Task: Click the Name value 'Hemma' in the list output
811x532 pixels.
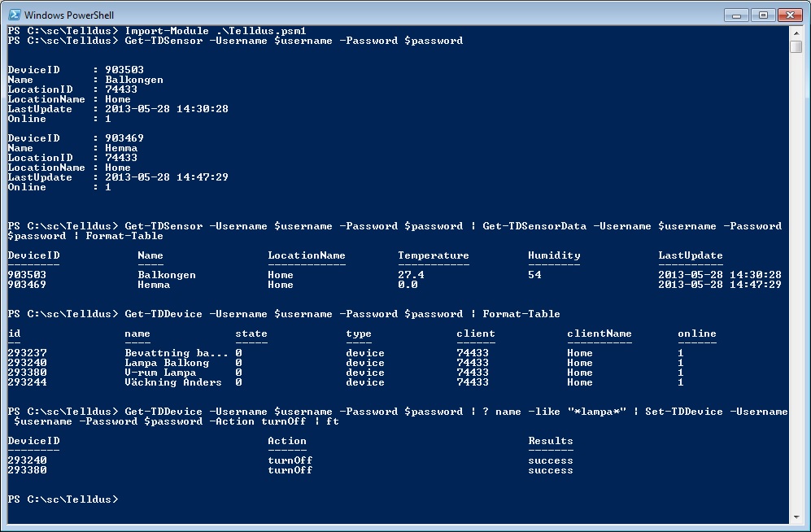Action: pos(121,148)
